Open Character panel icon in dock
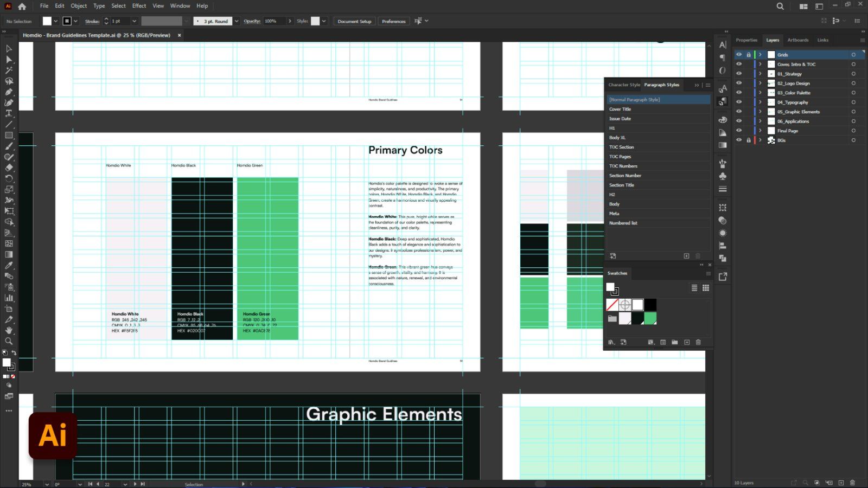This screenshot has width=868, height=488. (x=723, y=45)
